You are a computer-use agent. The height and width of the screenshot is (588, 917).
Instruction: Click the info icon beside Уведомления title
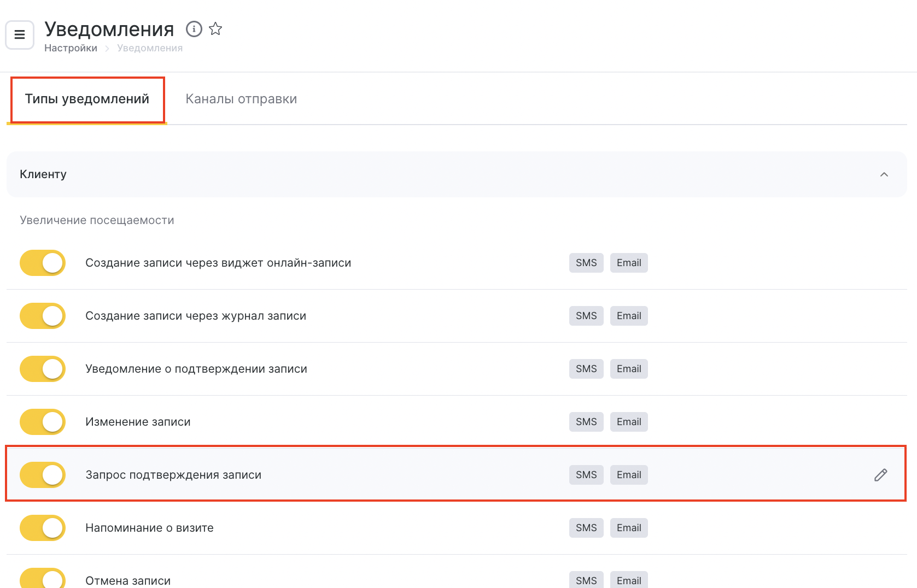(194, 29)
